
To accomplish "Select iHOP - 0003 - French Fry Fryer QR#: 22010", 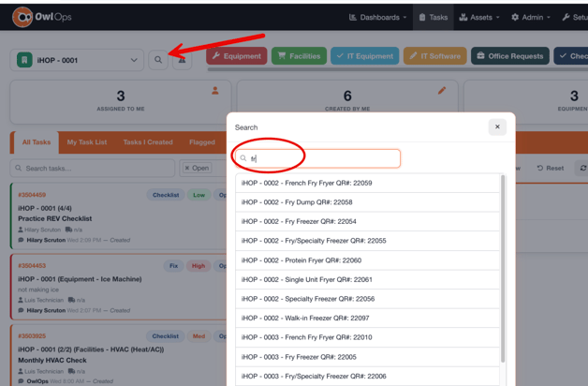I will tap(367, 337).
